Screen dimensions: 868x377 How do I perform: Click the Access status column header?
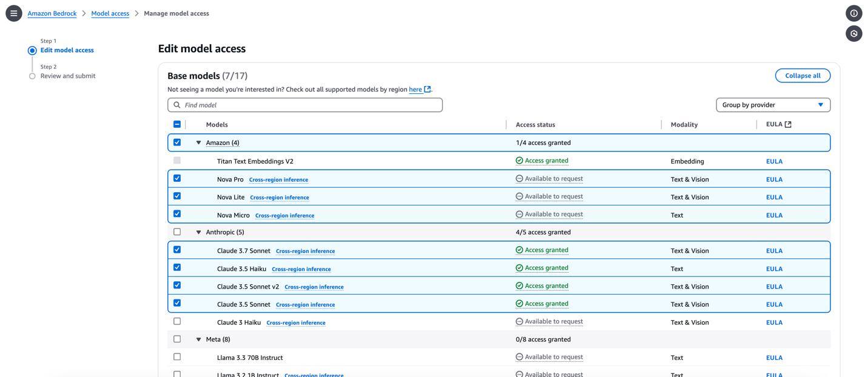(535, 125)
